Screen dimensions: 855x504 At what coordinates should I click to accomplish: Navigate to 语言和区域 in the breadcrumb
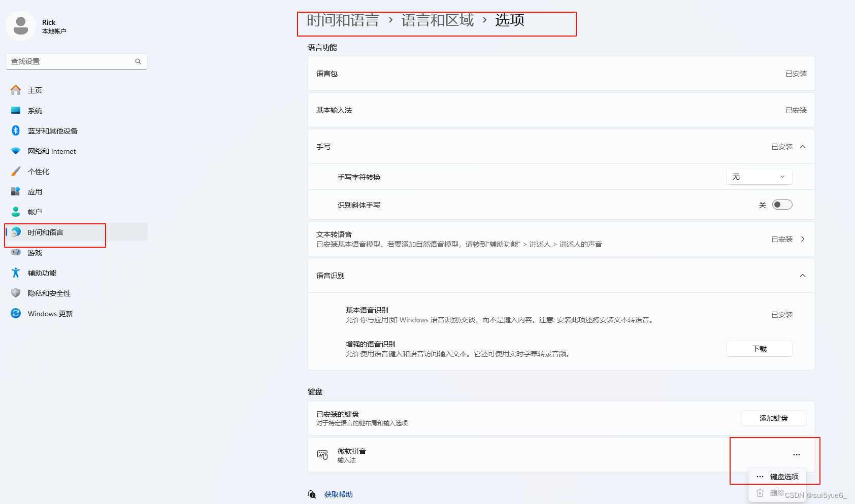[x=437, y=20]
